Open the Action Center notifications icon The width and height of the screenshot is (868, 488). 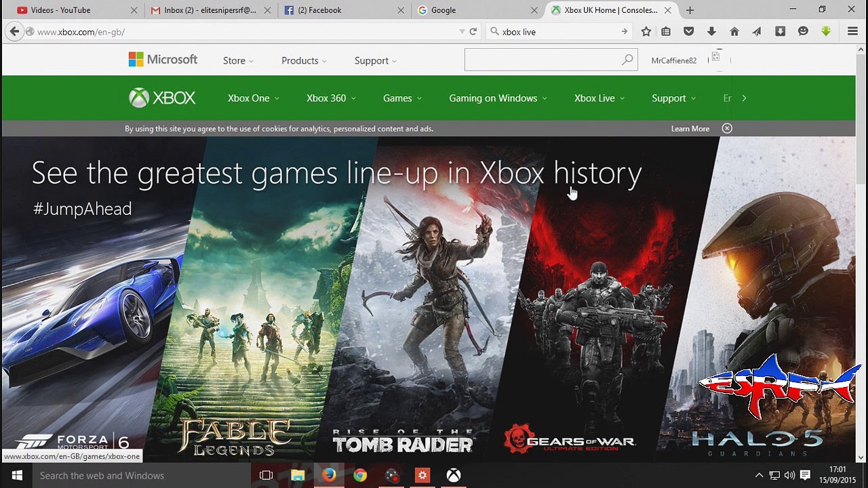[x=806, y=476]
